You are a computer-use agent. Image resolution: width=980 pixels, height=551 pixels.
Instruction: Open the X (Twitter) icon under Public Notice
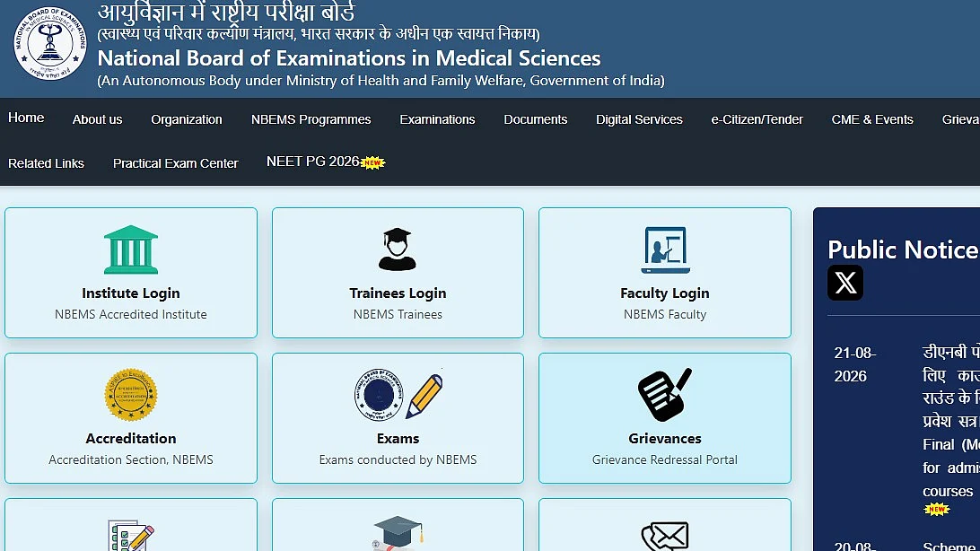[845, 283]
